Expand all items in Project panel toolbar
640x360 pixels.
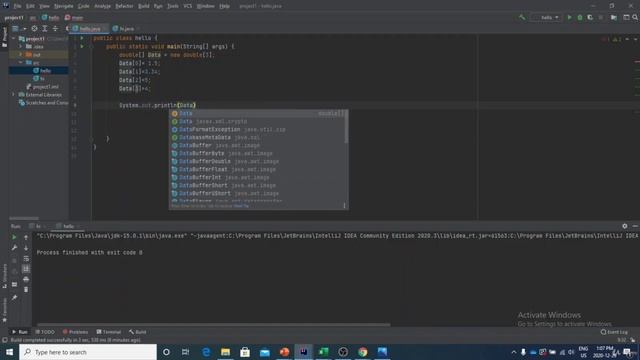[x=45, y=29]
